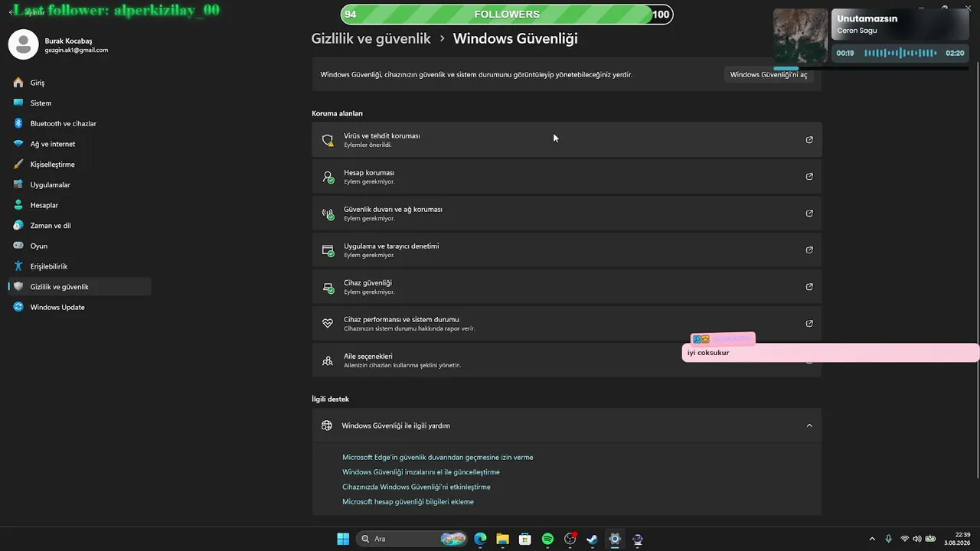Go to Hesaplar in the sidebar
Viewport: 980px width, 551px height.
click(x=80, y=205)
